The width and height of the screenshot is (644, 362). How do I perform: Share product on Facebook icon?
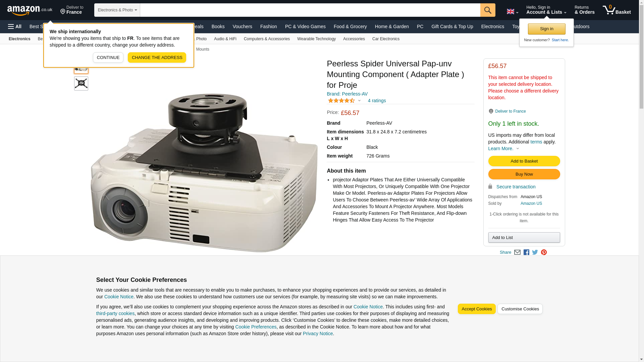click(x=526, y=252)
